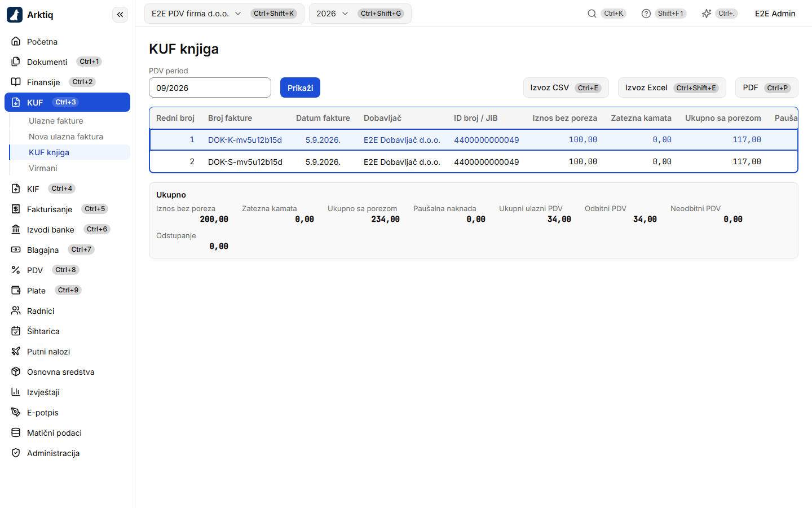Open the search magnifier icon
This screenshot has height=508, width=812.
click(592, 14)
